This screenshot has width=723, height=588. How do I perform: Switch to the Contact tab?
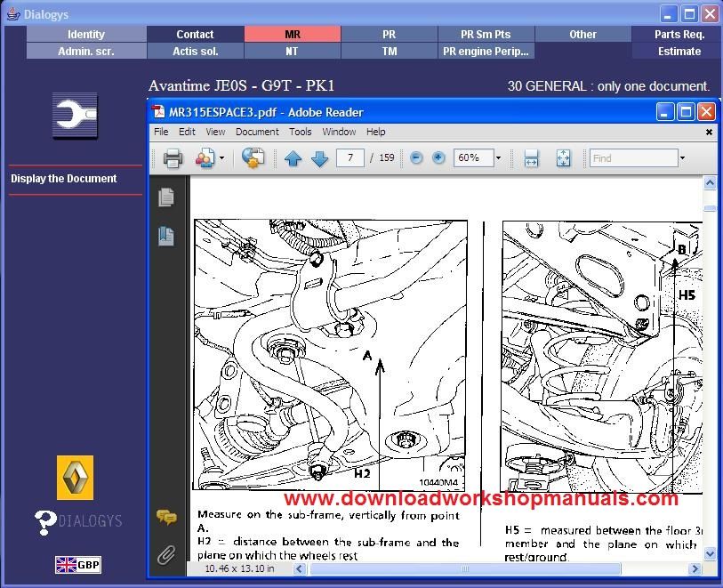tap(195, 34)
